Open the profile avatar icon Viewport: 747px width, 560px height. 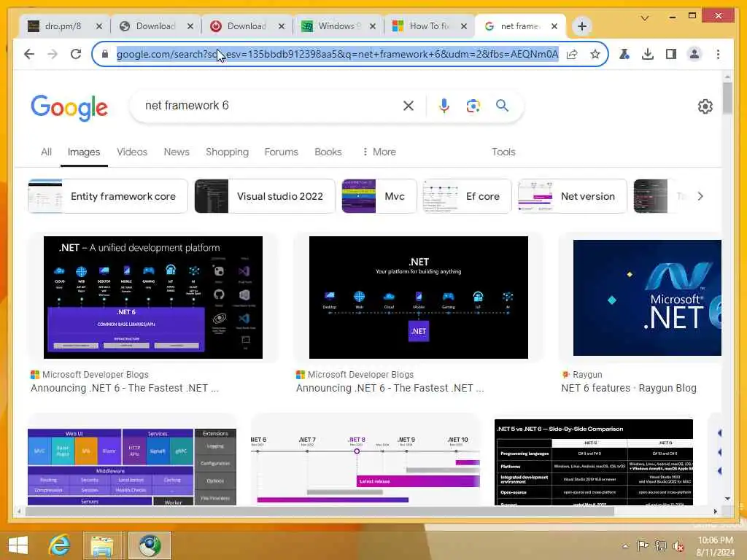pyautogui.click(x=694, y=54)
